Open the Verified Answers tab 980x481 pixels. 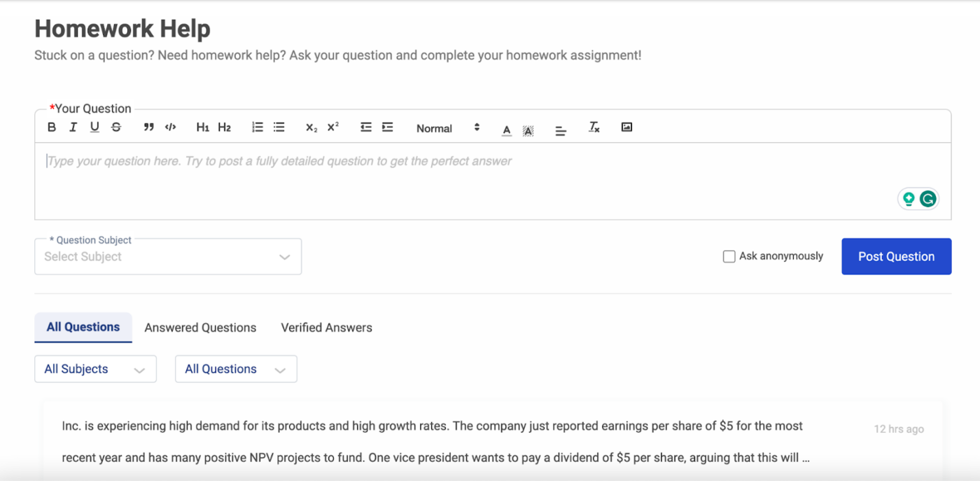pyautogui.click(x=326, y=328)
